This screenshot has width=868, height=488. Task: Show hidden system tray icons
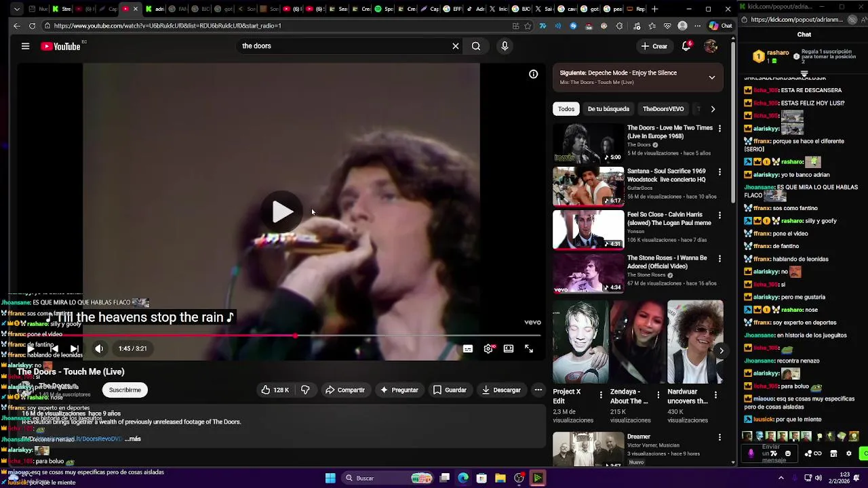[781, 478]
